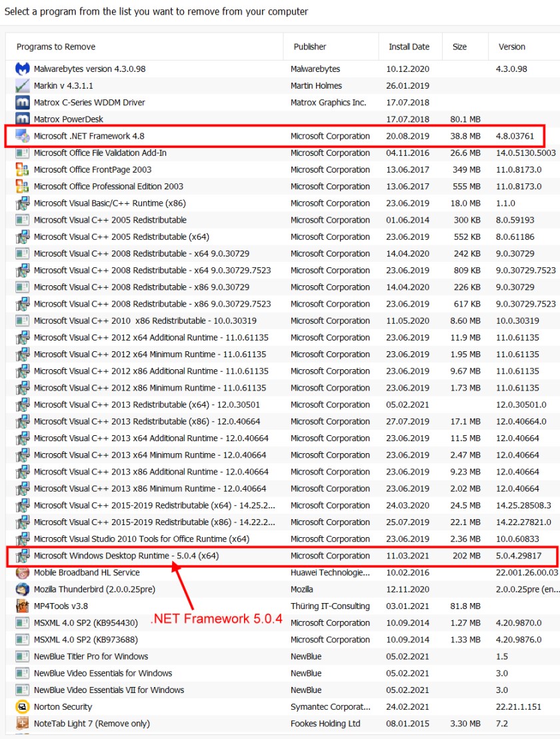Click the Office File Validation Add-In icon
The image size is (560, 739).
(x=22, y=153)
